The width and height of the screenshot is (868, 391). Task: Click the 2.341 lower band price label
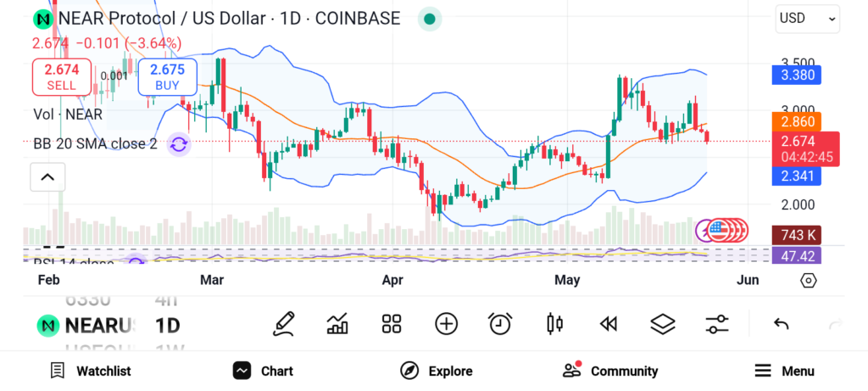pos(796,176)
